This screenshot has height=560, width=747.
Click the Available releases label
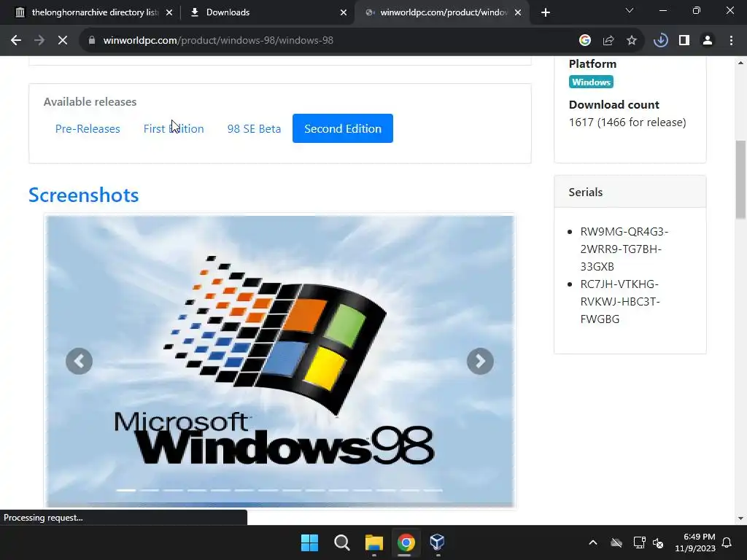pyautogui.click(x=90, y=102)
